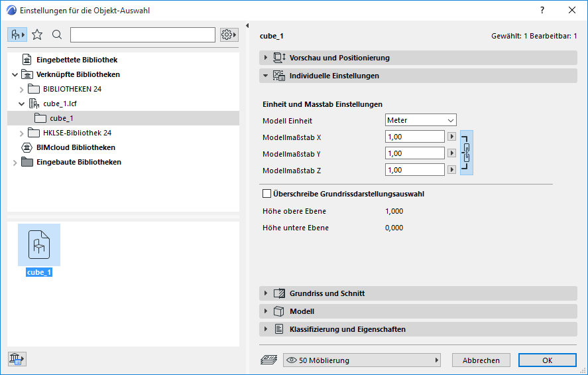Open the Modell Einheit Meter dropdown
The height and width of the screenshot is (375, 588).
tap(421, 120)
